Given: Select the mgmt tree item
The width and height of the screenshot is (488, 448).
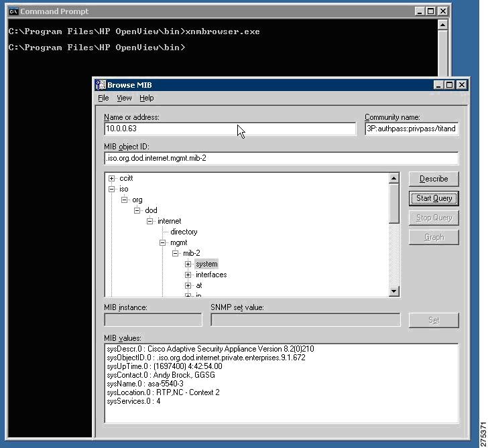Looking at the screenshot, I should [178, 243].
